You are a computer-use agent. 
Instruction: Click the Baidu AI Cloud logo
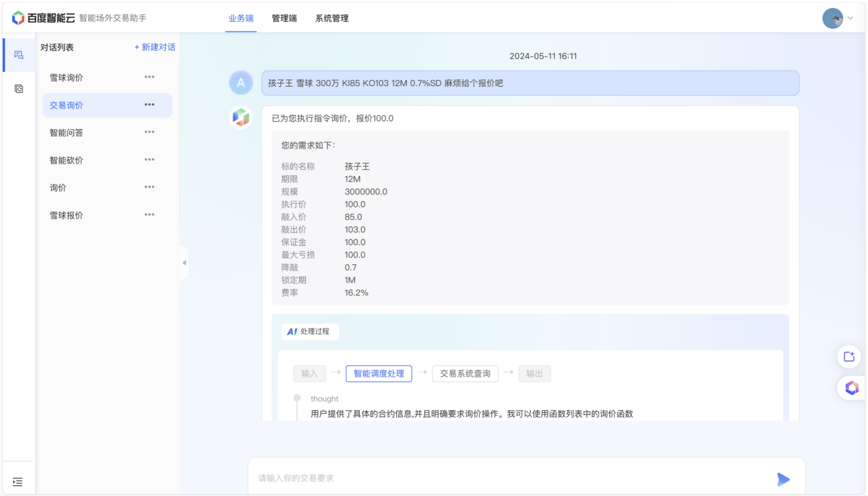43,18
